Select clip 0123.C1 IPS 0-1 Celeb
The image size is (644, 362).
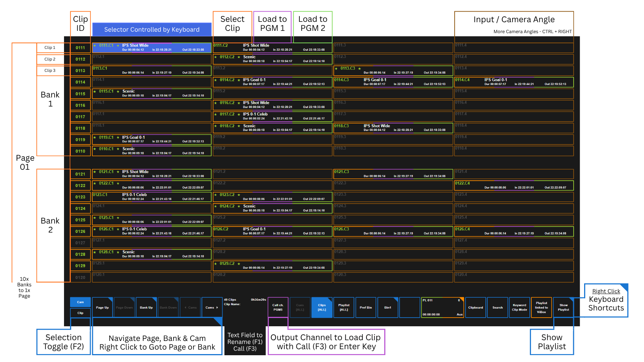152,197
